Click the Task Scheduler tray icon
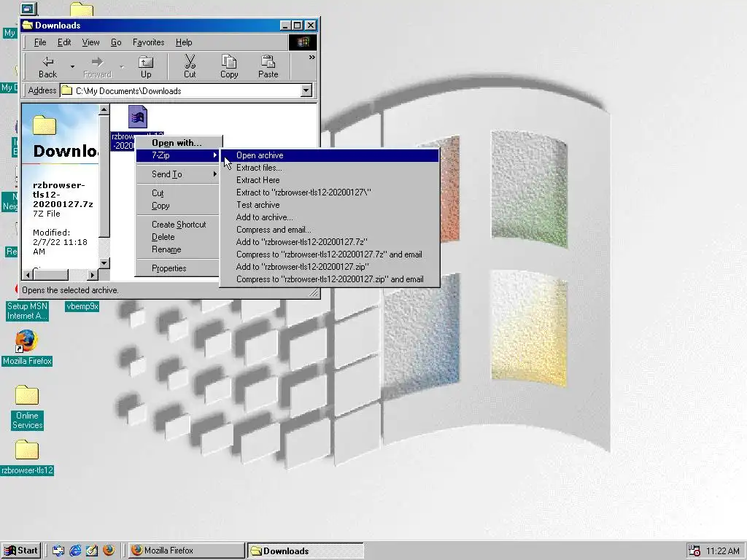The width and height of the screenshot is (747, 560). point(694,551)
